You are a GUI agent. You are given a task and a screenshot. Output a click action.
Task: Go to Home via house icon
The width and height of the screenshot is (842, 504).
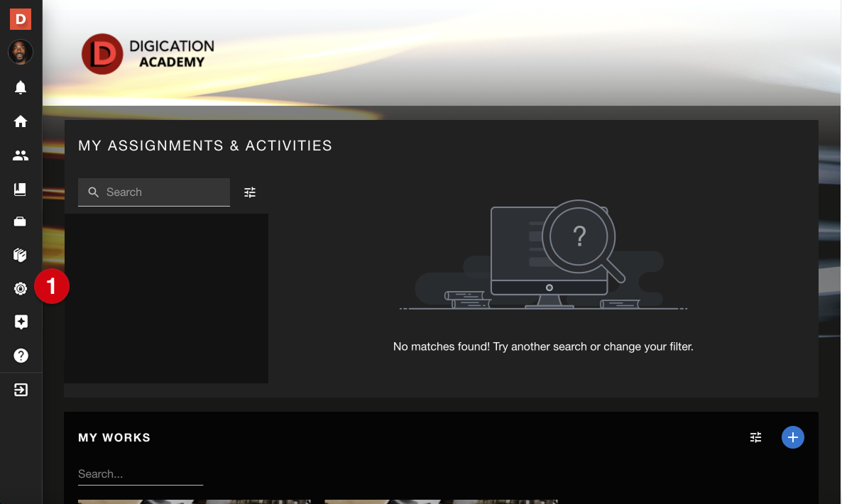pos(21,121)
